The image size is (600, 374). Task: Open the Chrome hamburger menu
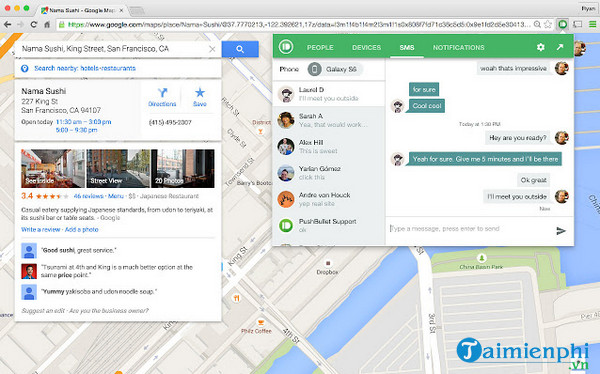tap(592, 24)
